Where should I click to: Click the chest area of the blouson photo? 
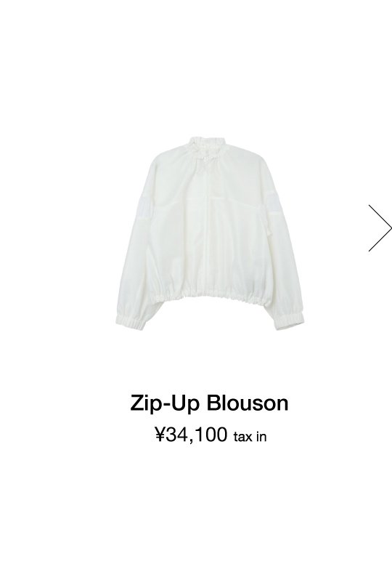point(210,212)
